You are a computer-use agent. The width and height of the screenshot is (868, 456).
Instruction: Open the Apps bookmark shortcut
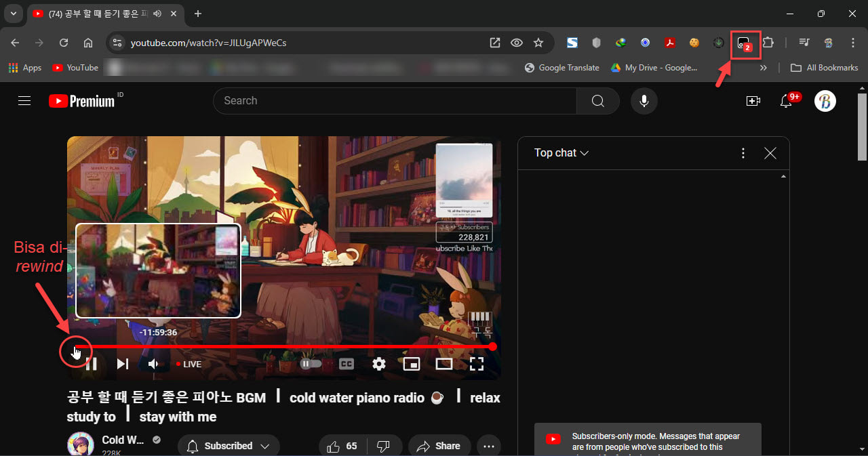(x=25, y=68)
